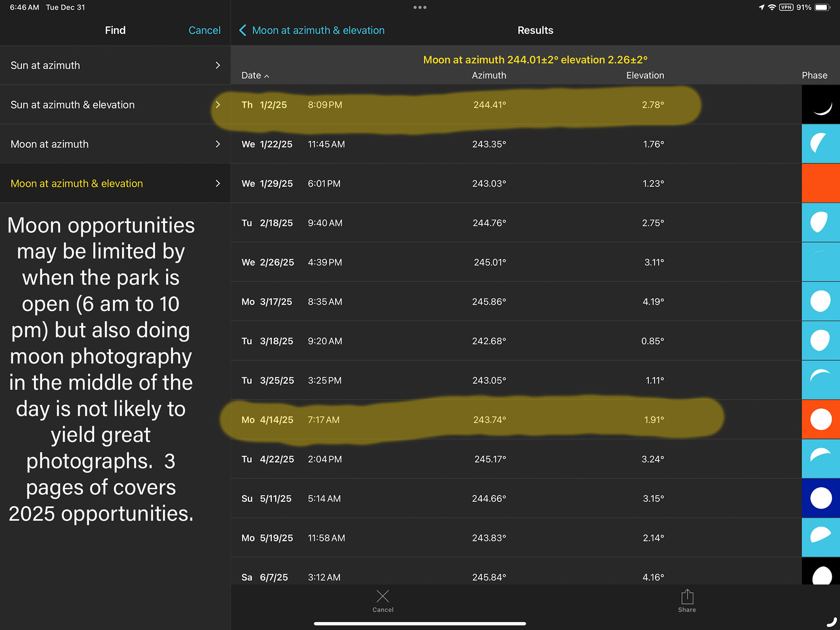The width and height of the screenshot is (840, 630).
Task: Select the Sun at azimuth menu item
Action: tap(45, 65)
